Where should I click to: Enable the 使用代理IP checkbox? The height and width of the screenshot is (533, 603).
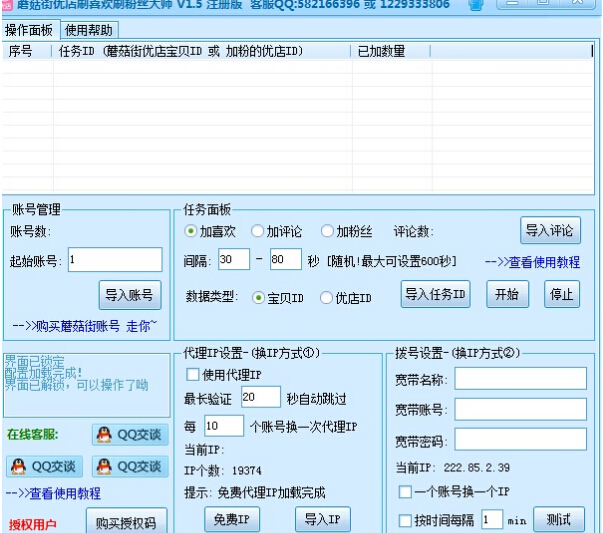[x=224, y=375]
